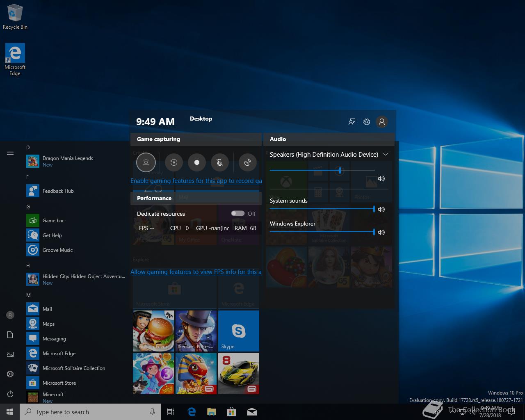525x420 pixels.
Task: Open the Game bar profile avatar
Action: (382, 122)
